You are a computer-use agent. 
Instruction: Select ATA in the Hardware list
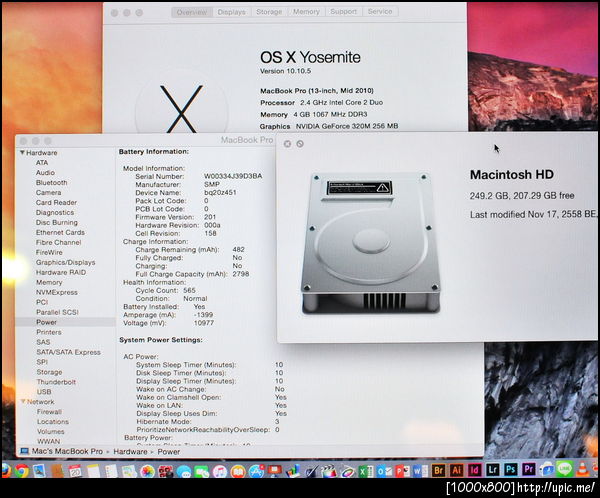[42, 163]
